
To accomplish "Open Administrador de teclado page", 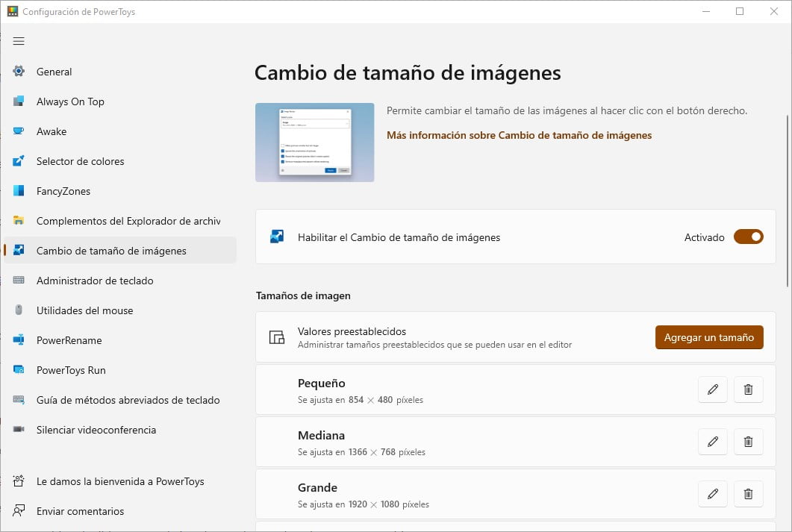I will click(120, 280).
